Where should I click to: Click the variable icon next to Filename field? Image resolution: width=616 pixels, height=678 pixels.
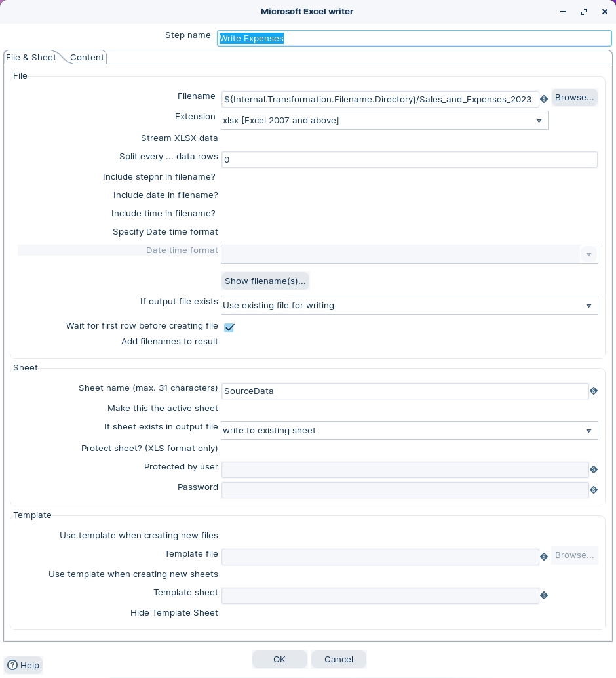(x=543, y=99)
